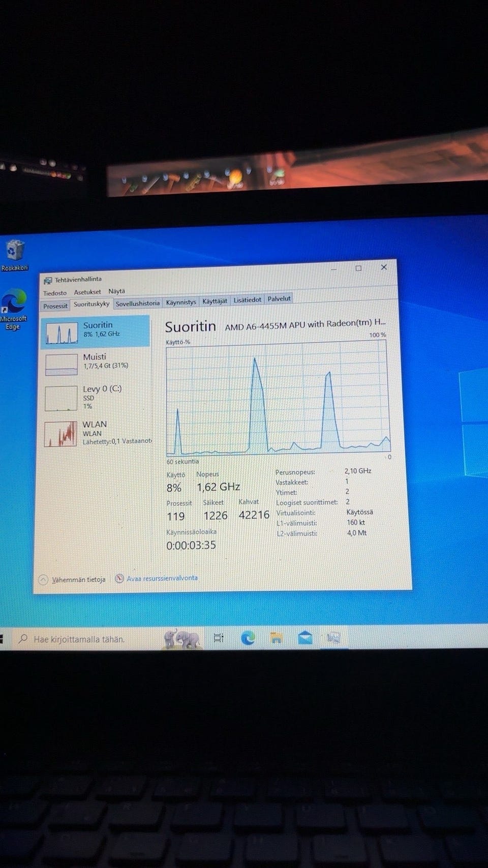Click Task Manager taskbar icon
Image resolution: width=488 pixels, height=868 pixels.
[x=333, y=637]
